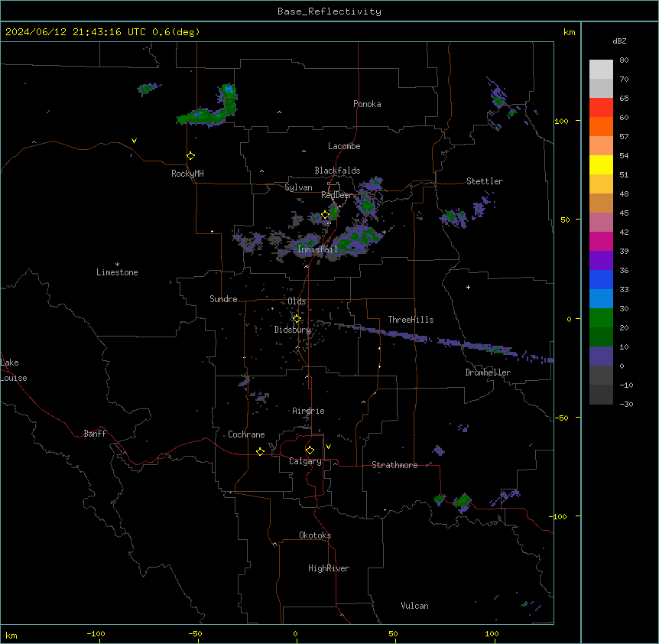This screenshot has height=644, width=659.
Task: Click the white plus marker north of Drumheller
Action: point(468,287)
